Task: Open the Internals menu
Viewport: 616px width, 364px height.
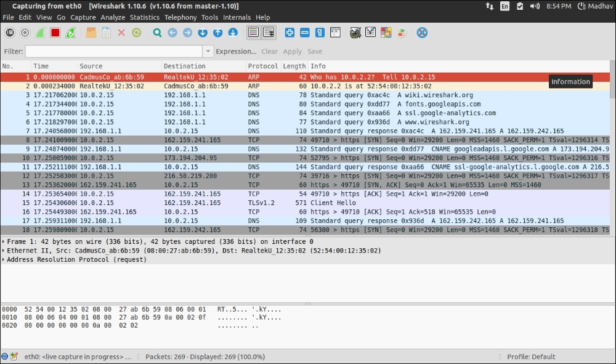Action: 237,17
